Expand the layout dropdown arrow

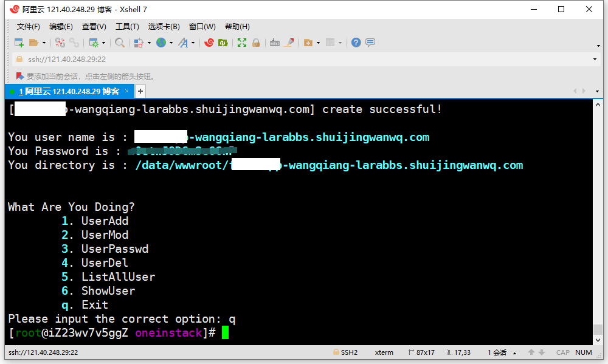click(340, 43)
